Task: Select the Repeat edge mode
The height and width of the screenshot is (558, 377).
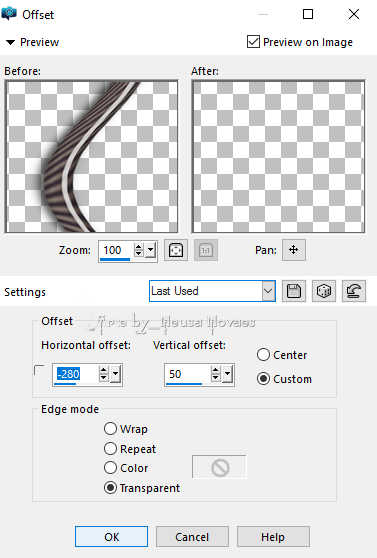Action: point(110,448)
